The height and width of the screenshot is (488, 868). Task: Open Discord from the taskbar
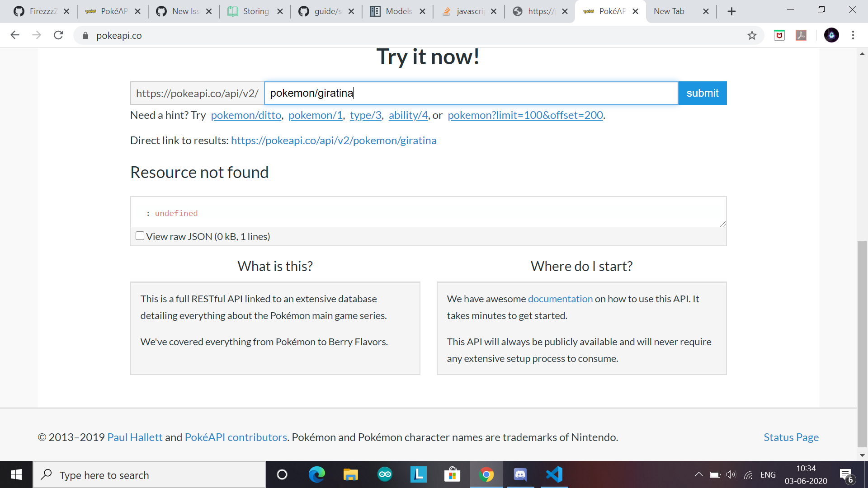tap(520, 474)
